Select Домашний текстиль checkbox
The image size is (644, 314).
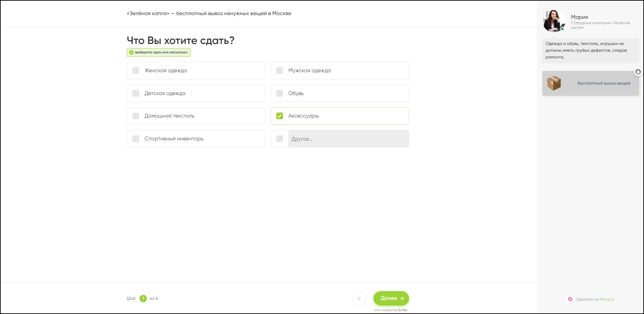tap(136, 116)
